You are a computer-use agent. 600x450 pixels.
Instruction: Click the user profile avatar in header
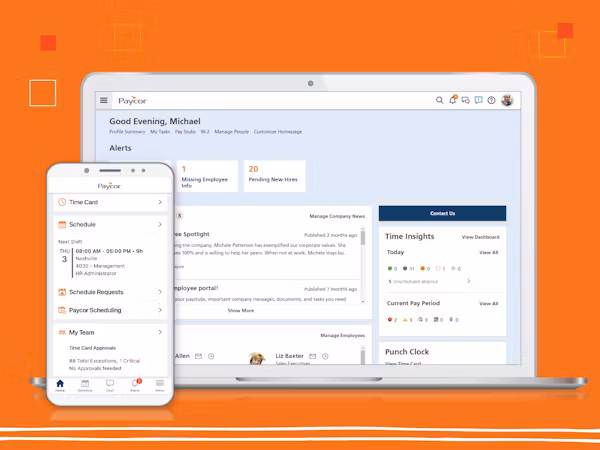point(507,100)
